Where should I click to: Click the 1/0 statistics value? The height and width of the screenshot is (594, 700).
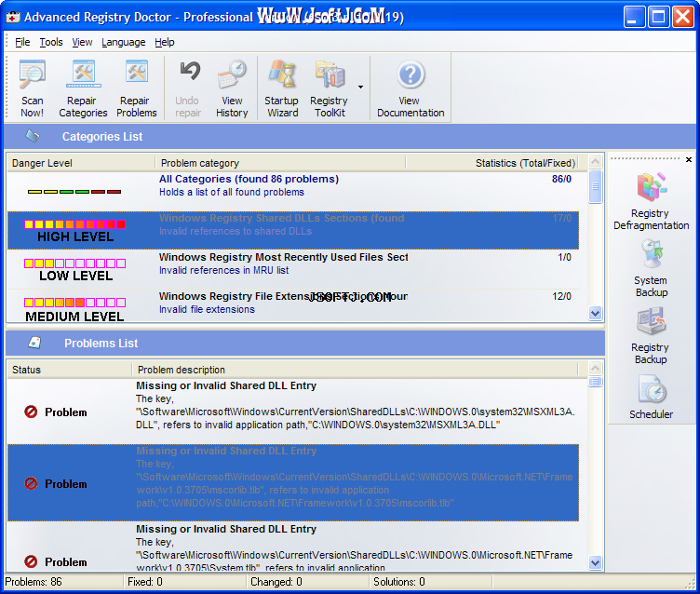(x=564, y=257)
